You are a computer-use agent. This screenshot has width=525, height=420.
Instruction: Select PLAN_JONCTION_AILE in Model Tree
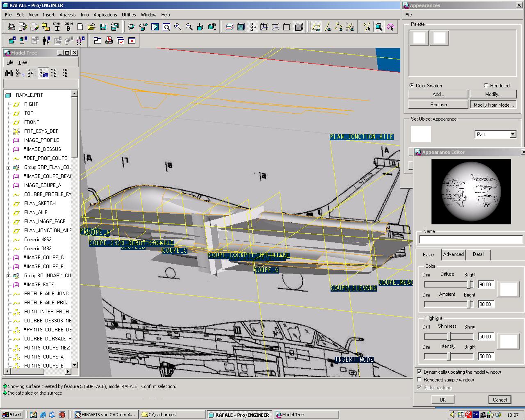coord(48,231)
